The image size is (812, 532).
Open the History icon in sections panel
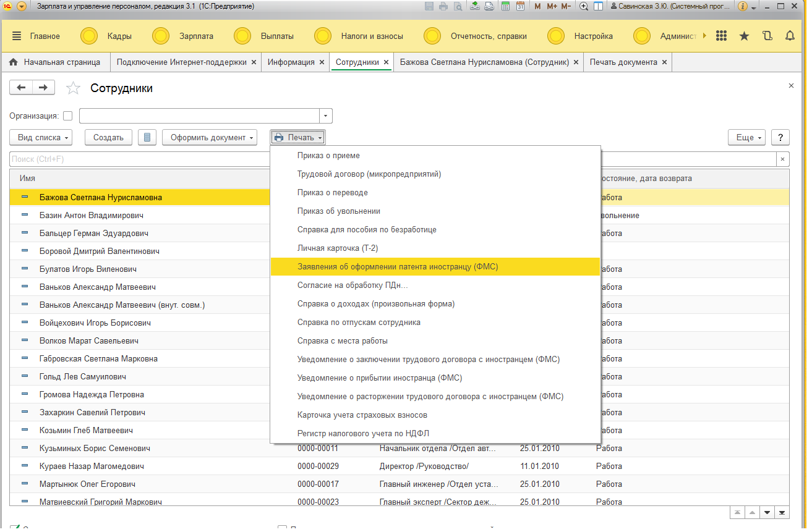[767, 36]
